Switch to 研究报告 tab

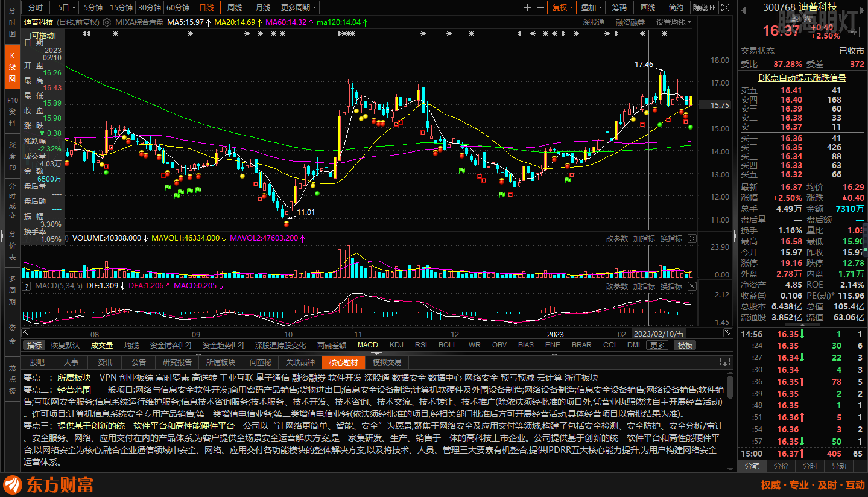coord(177,362)
